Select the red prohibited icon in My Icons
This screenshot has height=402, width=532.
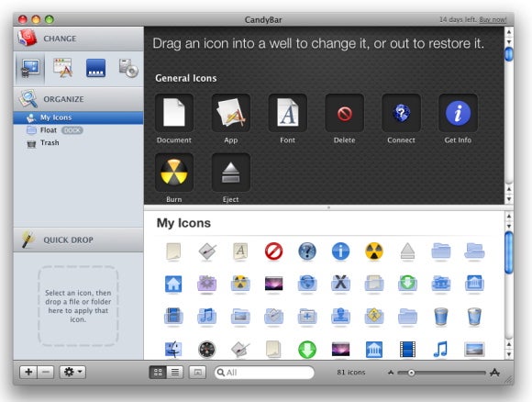tap(273, 251)
